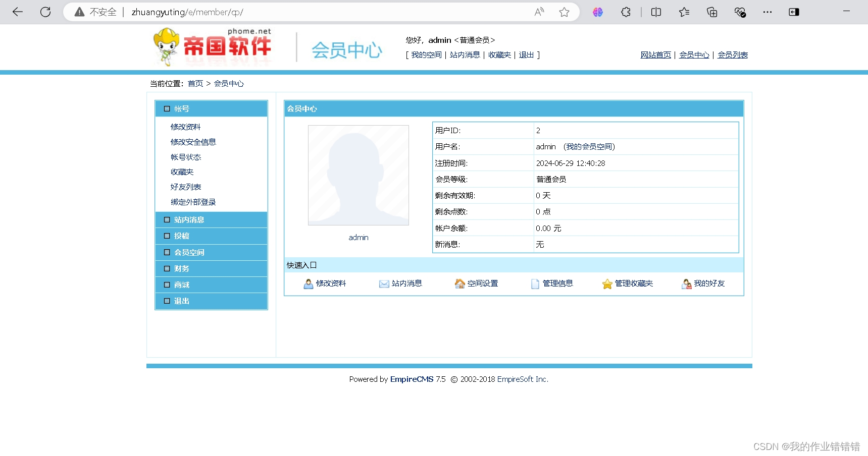
Task: Click the 管理信息 document icon
Action: point(535,284)
